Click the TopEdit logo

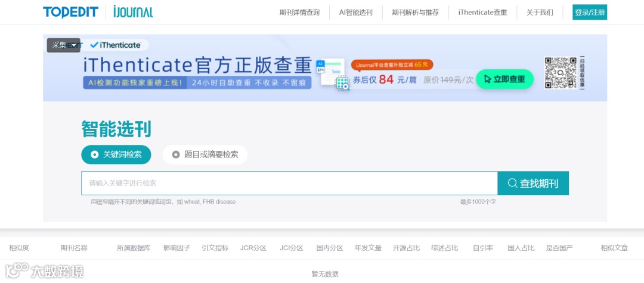coord(70,13)
